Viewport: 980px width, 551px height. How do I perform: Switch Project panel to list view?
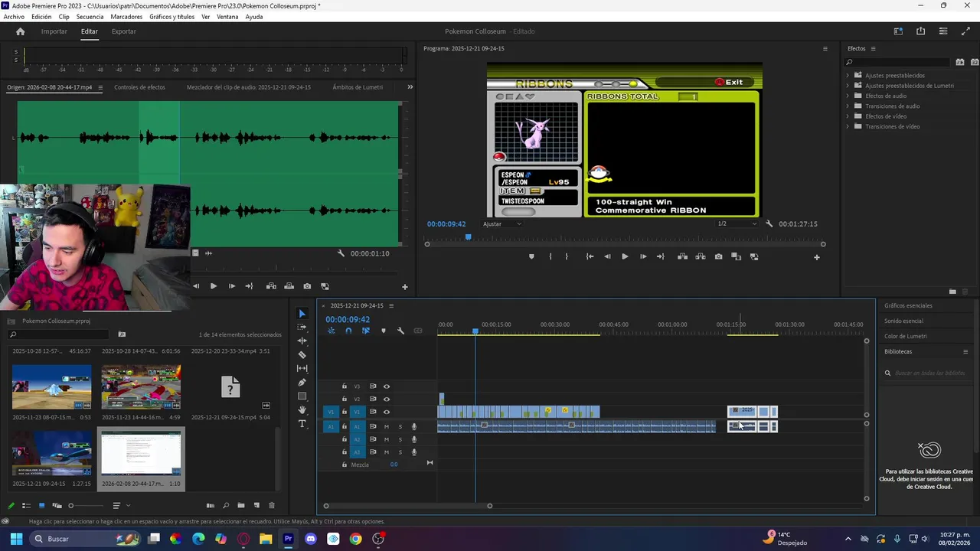pyautogui.click(x=26, y=505)
